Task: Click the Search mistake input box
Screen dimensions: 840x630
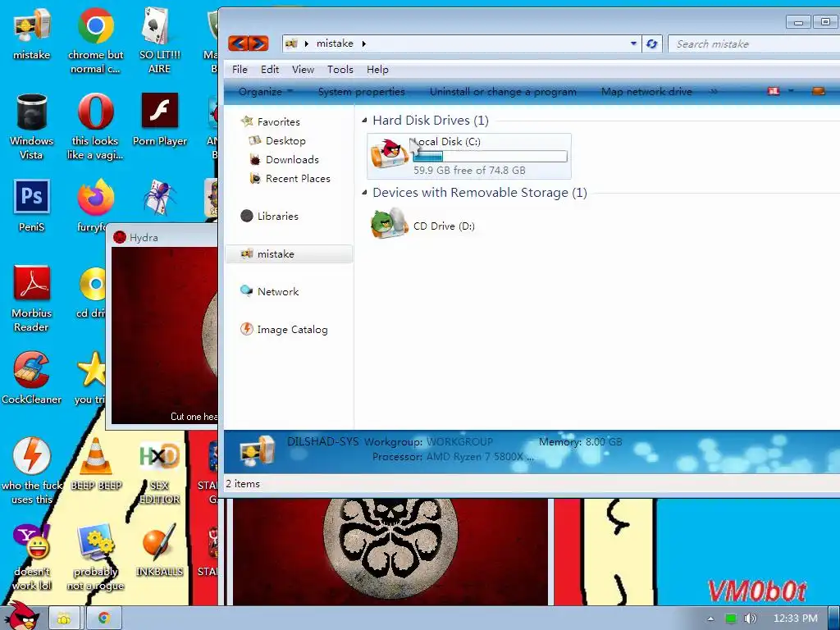Action: click(x=754, y=44)
